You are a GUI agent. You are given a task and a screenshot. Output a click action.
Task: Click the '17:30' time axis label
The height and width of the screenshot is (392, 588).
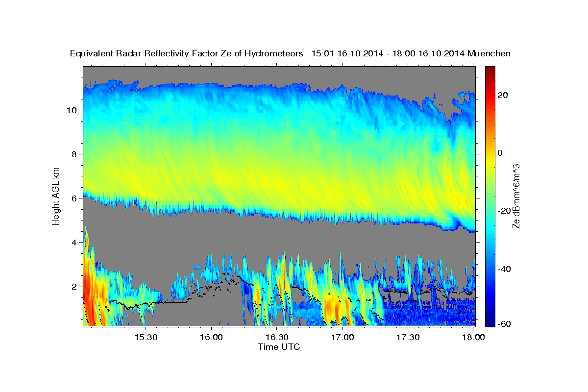click(408, 337)
